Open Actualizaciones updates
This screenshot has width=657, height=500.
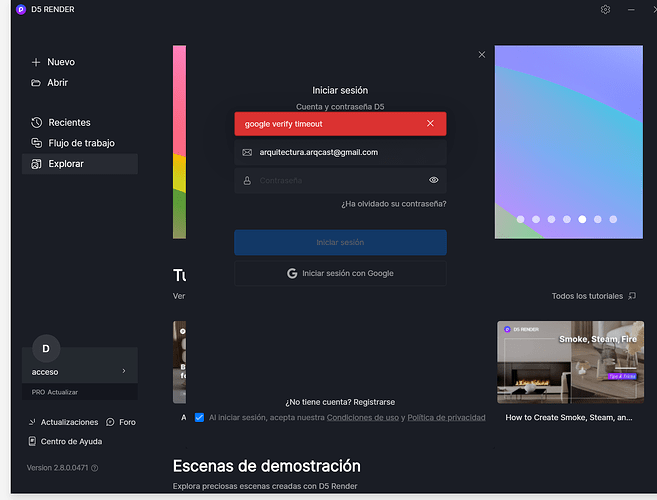63,422
